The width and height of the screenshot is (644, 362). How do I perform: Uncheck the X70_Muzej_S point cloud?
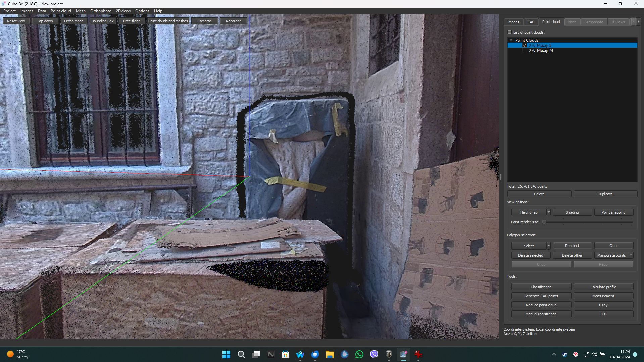tap(525, 45)
